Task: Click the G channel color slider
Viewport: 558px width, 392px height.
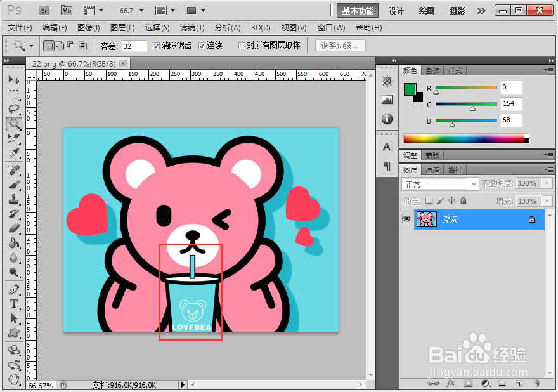Action: click(466, 104)
